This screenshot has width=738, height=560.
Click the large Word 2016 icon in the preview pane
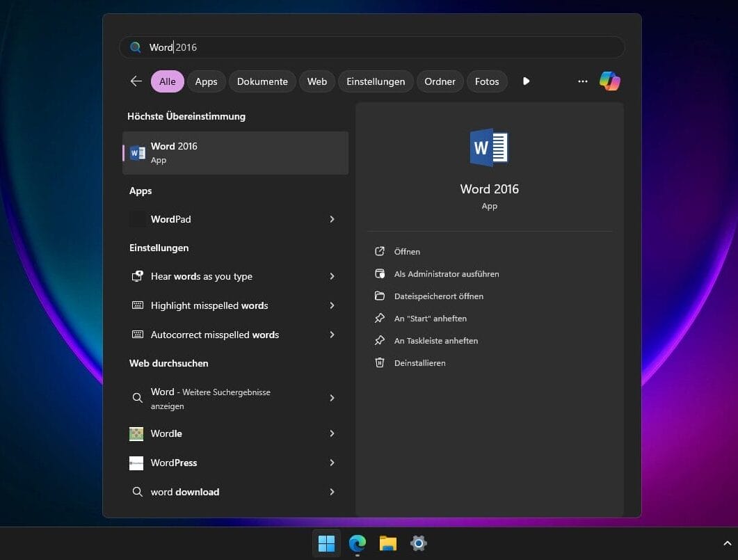coord(489,147)
